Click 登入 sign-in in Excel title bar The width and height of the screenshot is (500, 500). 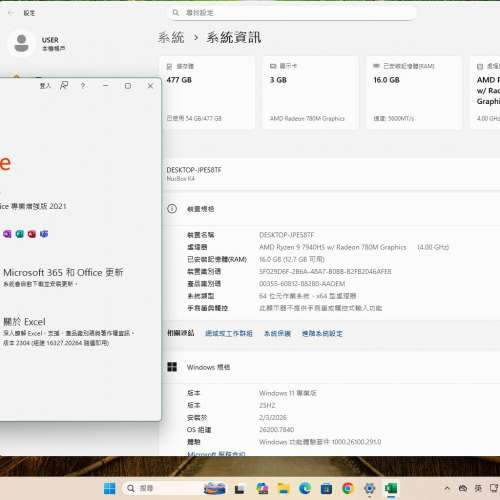[45, 86]
